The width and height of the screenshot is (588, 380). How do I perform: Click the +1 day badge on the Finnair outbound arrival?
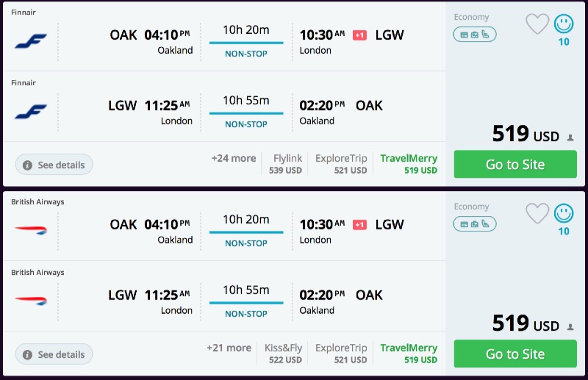click(x=359, y=35)
